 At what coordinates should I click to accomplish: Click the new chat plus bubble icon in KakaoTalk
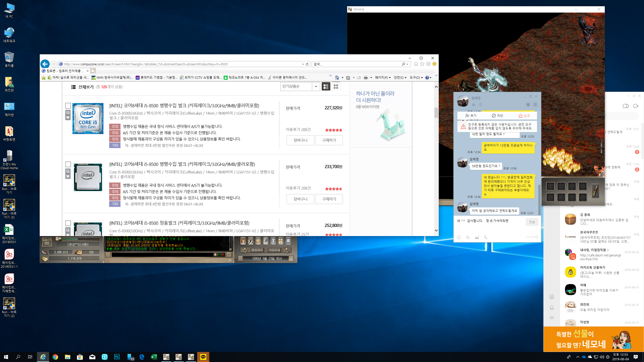pos(636,106)
